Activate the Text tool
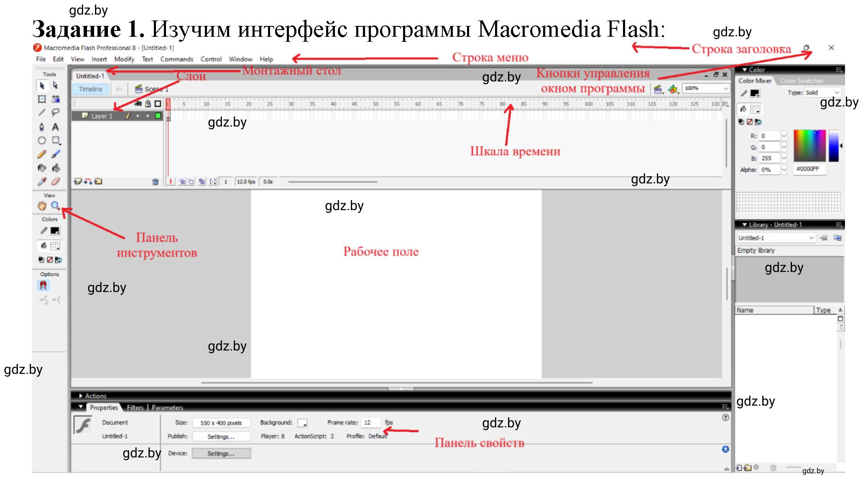This screenshot has width=868, height=480. (x=55, y=127)
